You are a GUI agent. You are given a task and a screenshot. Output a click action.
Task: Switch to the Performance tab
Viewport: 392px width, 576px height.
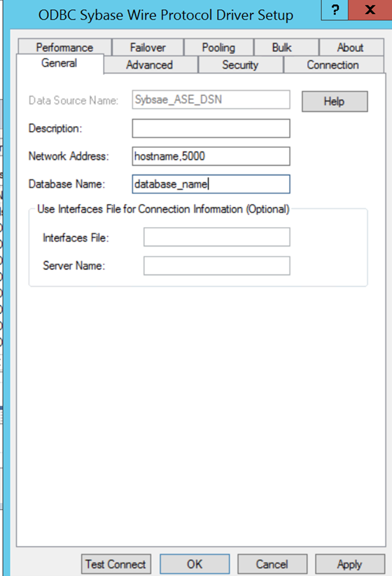(64, 48)
